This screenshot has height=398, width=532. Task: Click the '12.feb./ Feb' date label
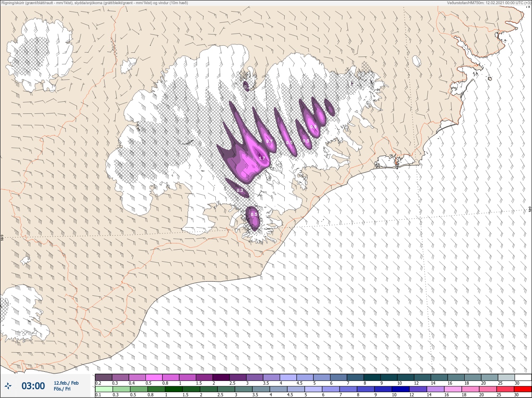pyautogui.click(x=66, y=383)
